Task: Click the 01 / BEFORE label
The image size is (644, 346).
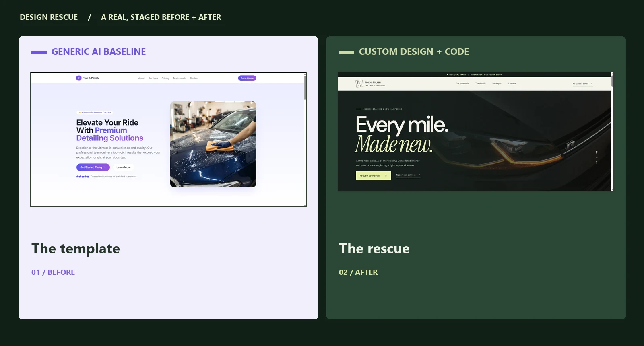Action: pyautogui.click(x=53, y=272)
